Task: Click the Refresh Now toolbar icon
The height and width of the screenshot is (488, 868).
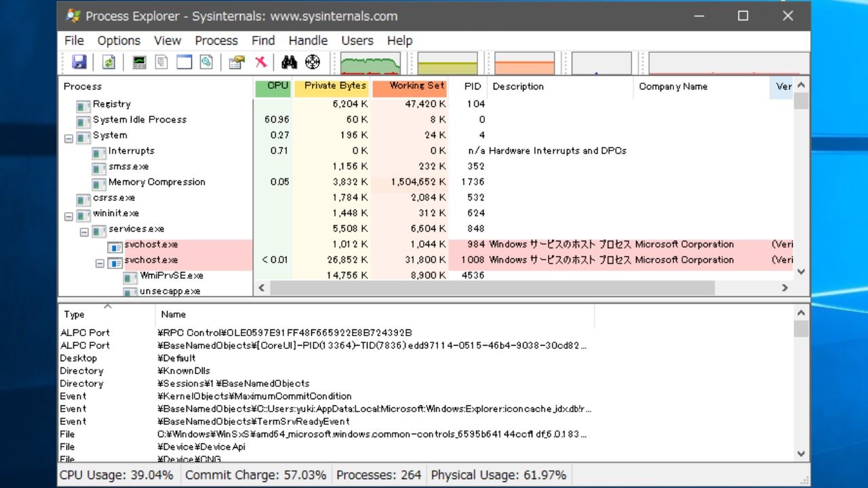Action: (108, 62)
